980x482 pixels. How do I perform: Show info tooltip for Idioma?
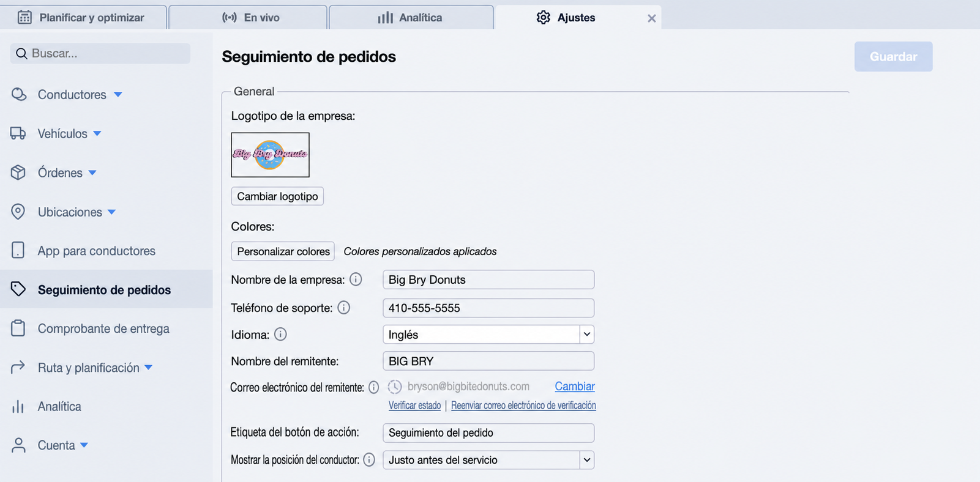point(280,335)
